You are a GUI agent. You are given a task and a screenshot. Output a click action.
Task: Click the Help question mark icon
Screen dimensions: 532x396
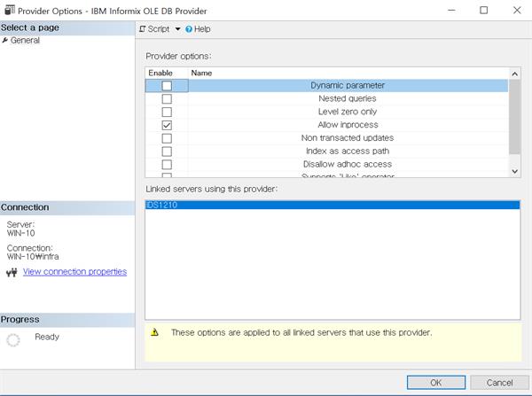[189, 29]
